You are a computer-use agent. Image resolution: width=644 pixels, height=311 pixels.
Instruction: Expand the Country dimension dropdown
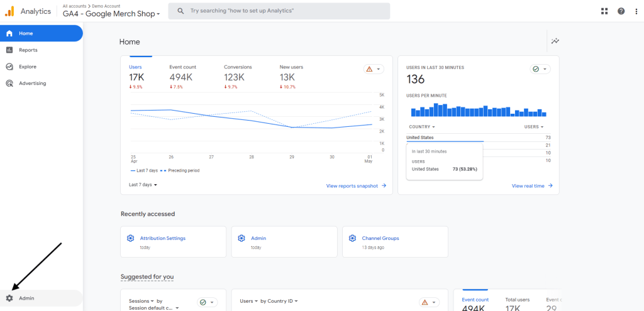[x=422, y=127]
